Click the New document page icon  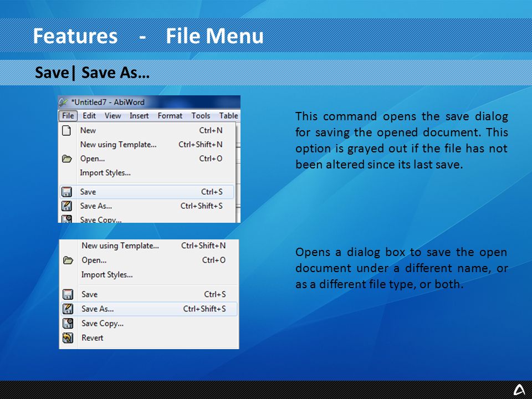point(66,130)
